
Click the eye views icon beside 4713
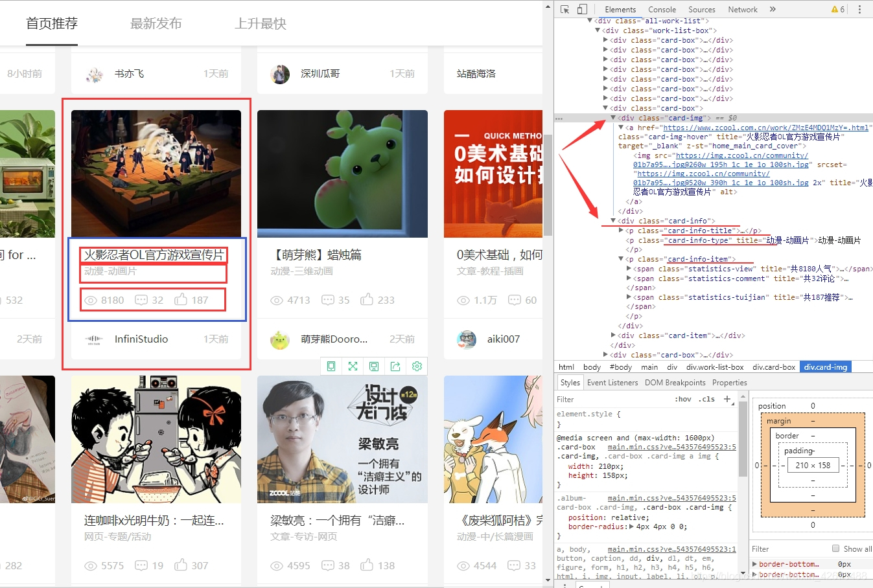(x=277, y=300)
